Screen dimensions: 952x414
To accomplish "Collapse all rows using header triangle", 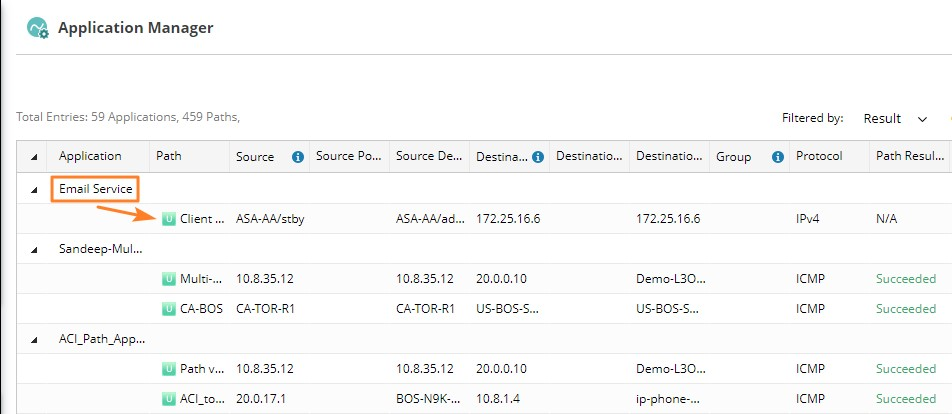I will coord(35,157).
